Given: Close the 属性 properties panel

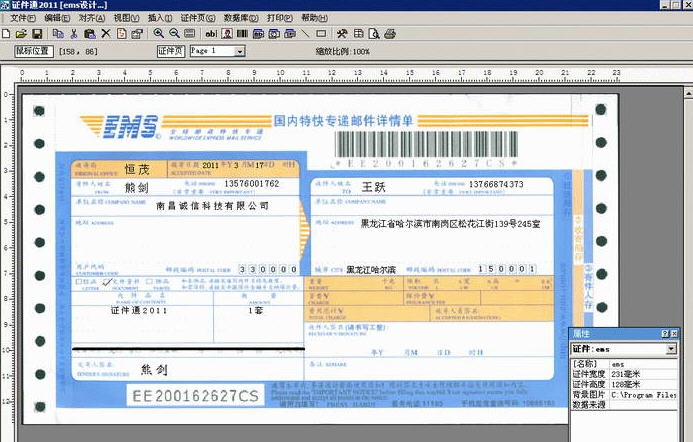Looking at the screenshot, I should (674, 334).
